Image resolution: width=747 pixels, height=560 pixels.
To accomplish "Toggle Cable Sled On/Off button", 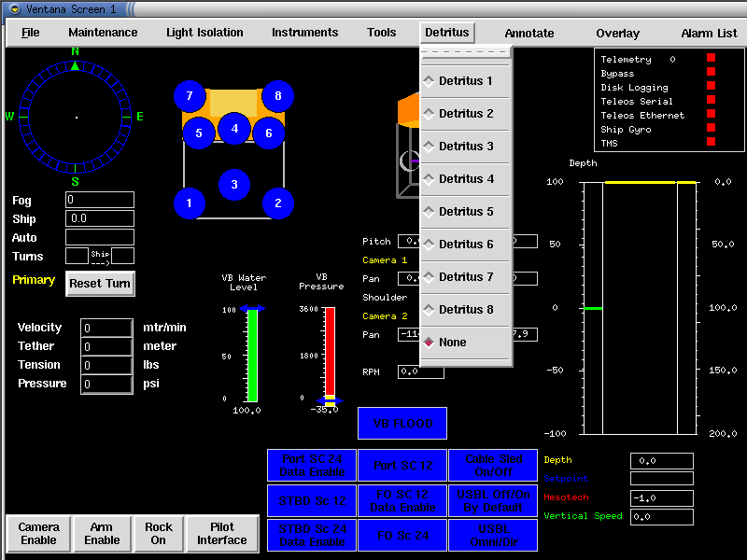I will [494, 465].
